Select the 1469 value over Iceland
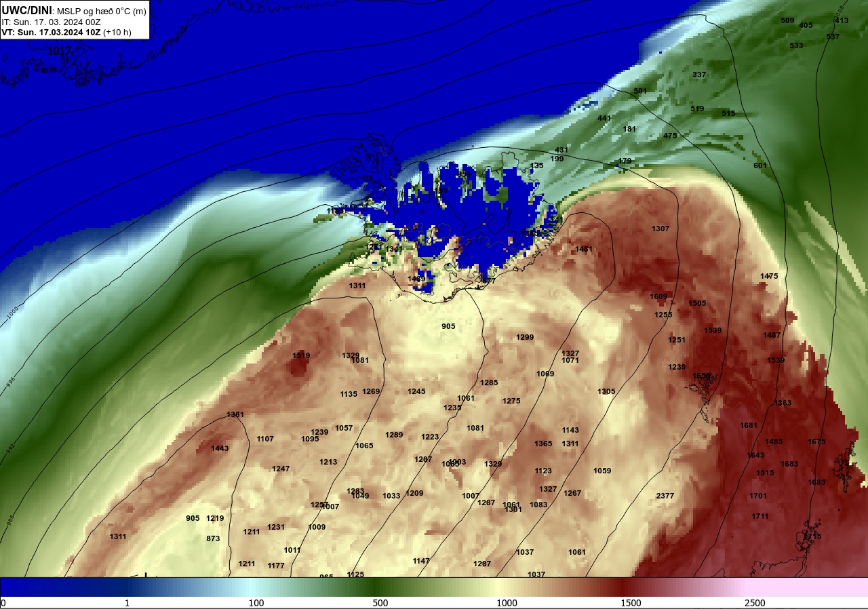This screenshot has height=609, width=868. point(416,279)
